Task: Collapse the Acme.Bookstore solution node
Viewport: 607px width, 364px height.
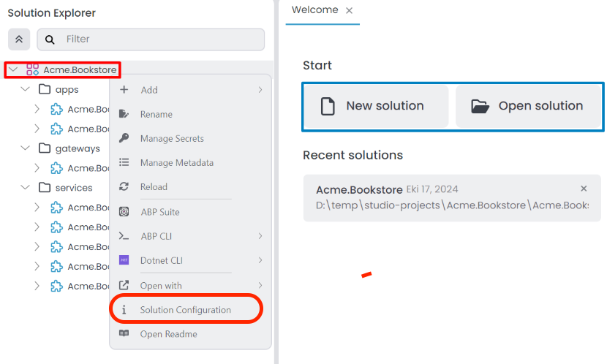Action: click(14, 70)
